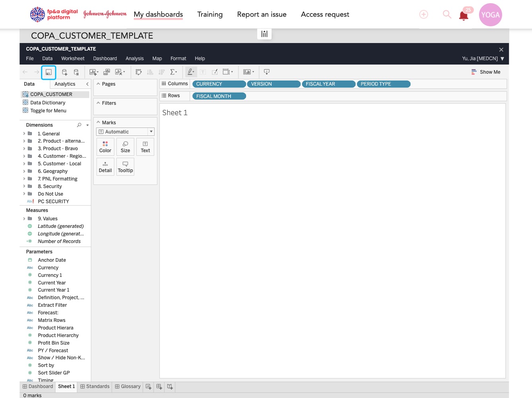Screen dimensions: 532x398
Task: Collapse the Pages card
Action: 98,84
